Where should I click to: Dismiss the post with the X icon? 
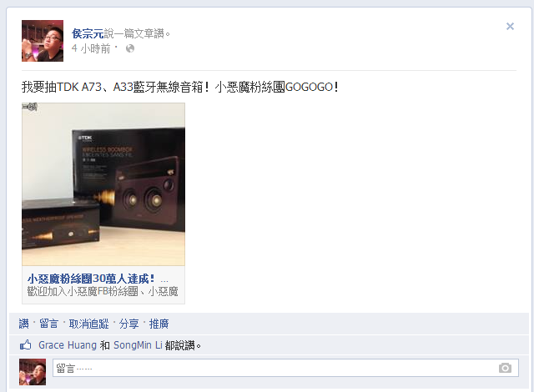510,27
